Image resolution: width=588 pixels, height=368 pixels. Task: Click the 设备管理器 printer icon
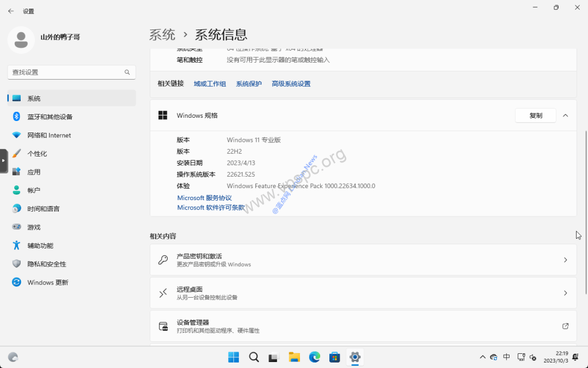click(x=163, y=326)
